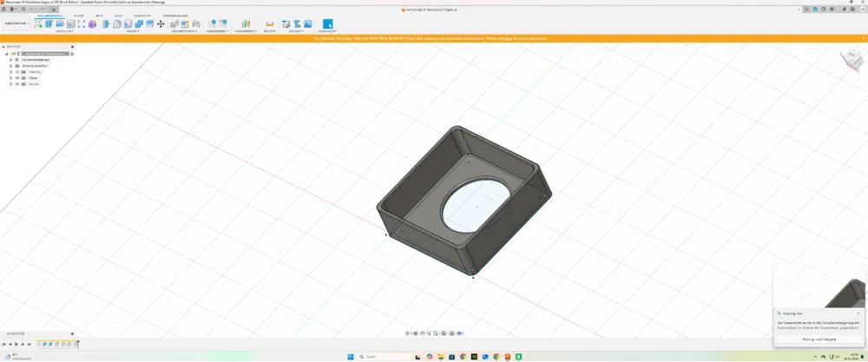
Task: Open the ERSTELLEN dropdown menu
Action: coord(64,31)
